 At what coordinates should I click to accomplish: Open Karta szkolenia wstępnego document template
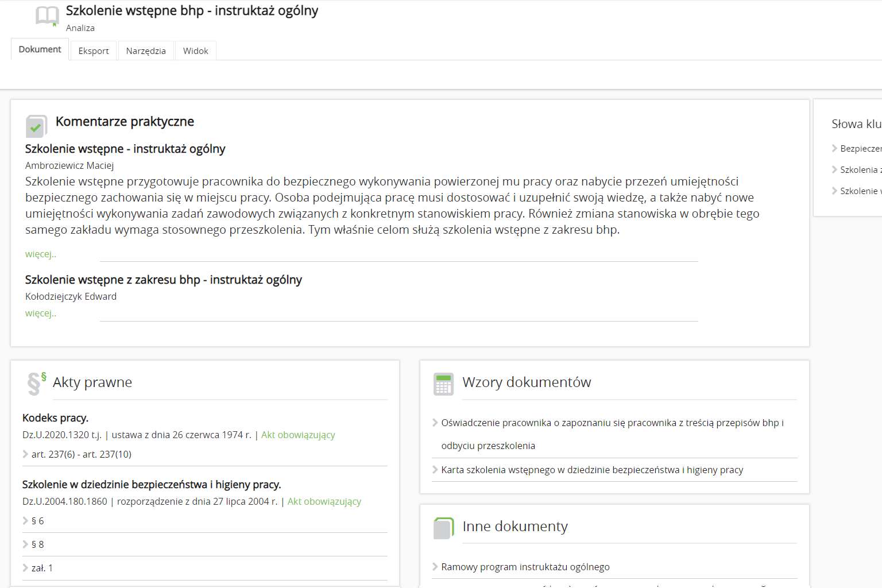pyautogui.click(x=592, y=470)
